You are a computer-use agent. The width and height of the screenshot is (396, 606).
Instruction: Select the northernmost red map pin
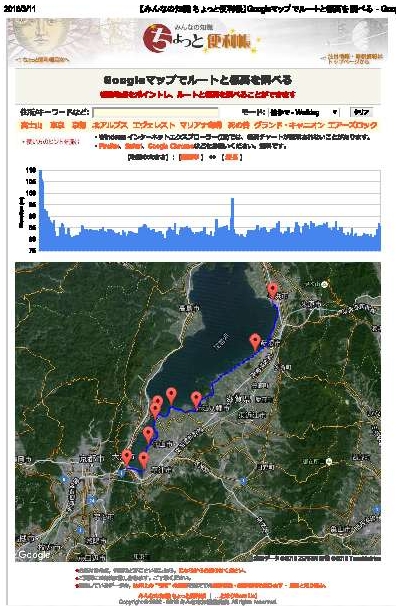[273, 290]
